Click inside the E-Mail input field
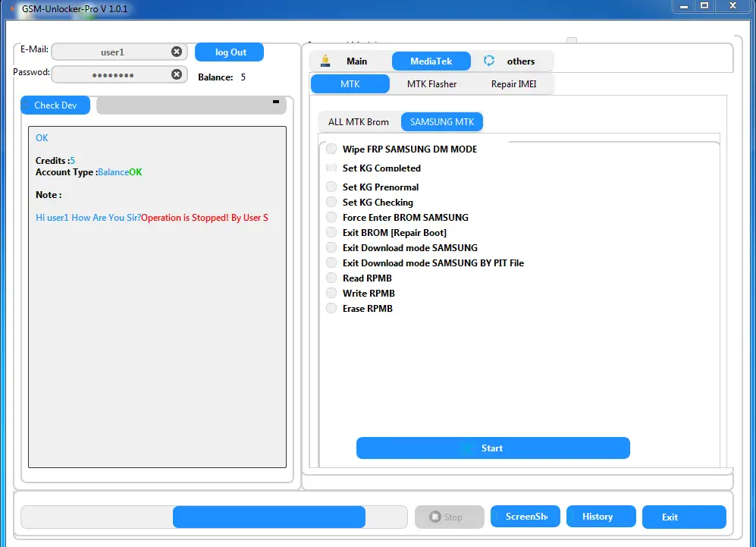This screenshot has height=547, width=756. point(111,52)
